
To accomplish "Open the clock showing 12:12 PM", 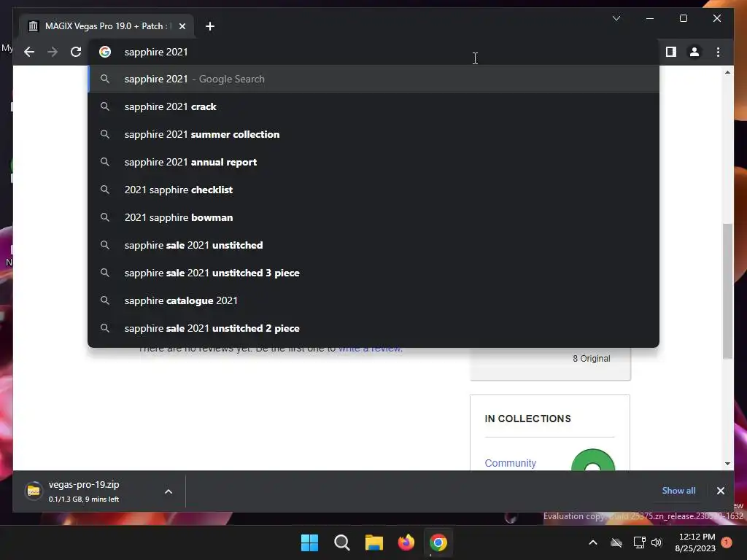I will click(695, 542).
